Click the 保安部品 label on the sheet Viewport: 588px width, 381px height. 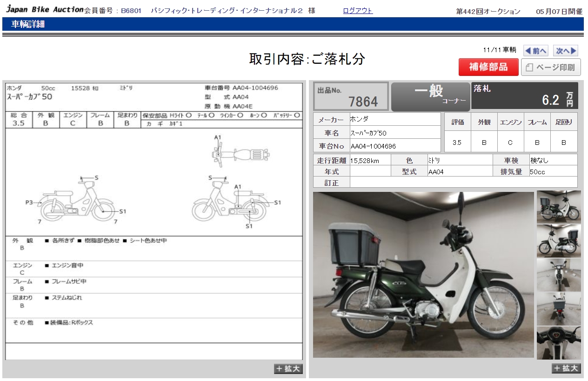pos(155,115)
